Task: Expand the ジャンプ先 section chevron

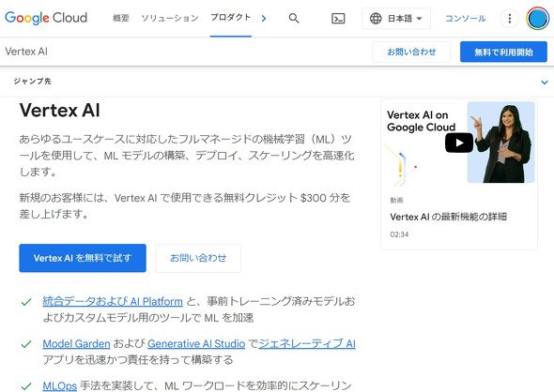Action: point(545,83)
